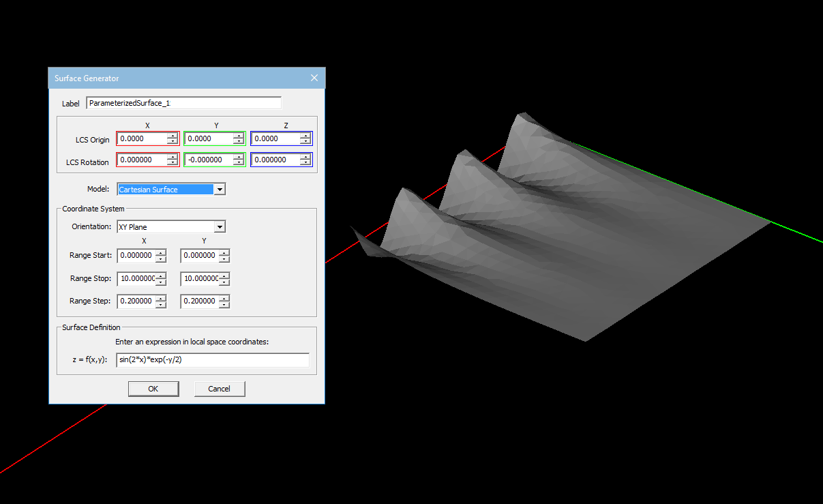Close the Surface Generator dialog
823x504 pixels.
[x=314, y=78]
